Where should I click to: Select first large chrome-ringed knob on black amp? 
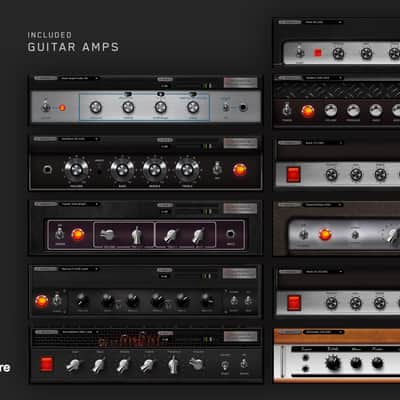coord(76,170)
